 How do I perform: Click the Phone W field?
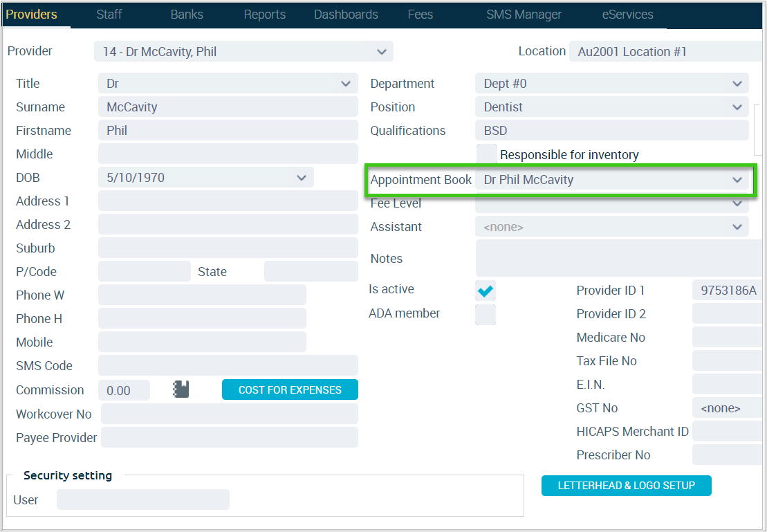202,295
